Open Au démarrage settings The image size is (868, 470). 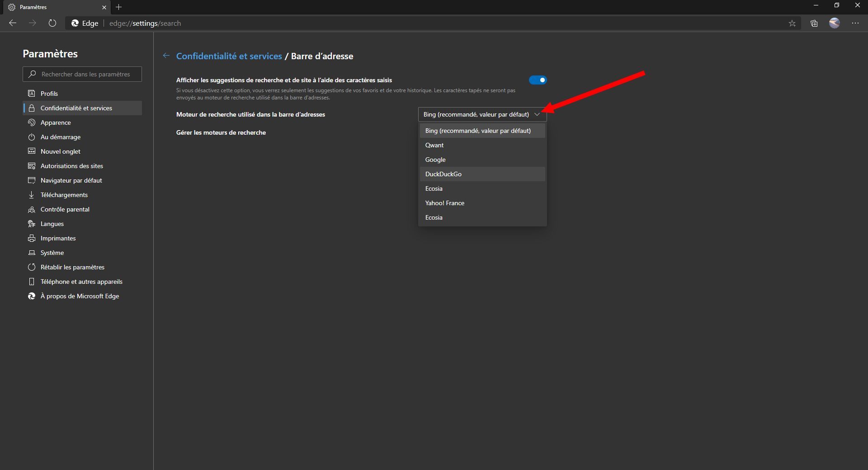point(82,137)
